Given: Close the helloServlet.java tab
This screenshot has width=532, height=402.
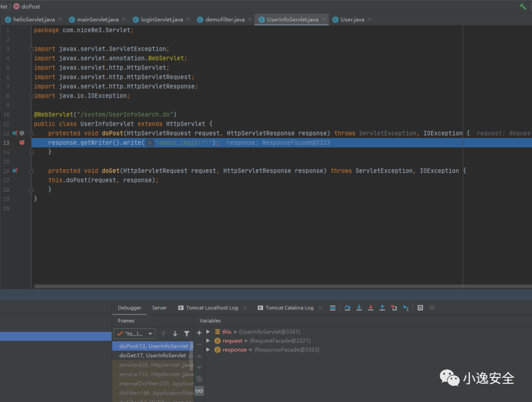Looking at the screenshot, I should [60, 19].
